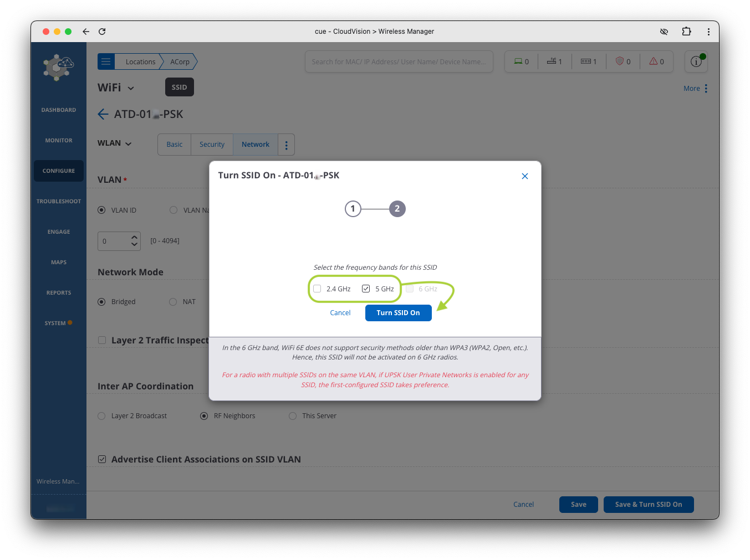Open the More options menu

click(695, 89)
